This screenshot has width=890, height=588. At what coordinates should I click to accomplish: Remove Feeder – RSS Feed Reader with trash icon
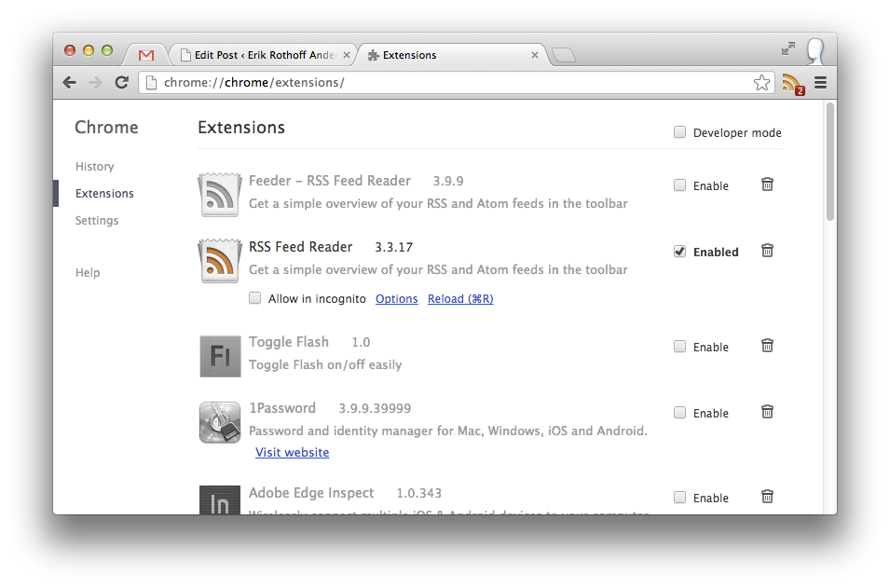pyautogui.click(x=767, y=185)
